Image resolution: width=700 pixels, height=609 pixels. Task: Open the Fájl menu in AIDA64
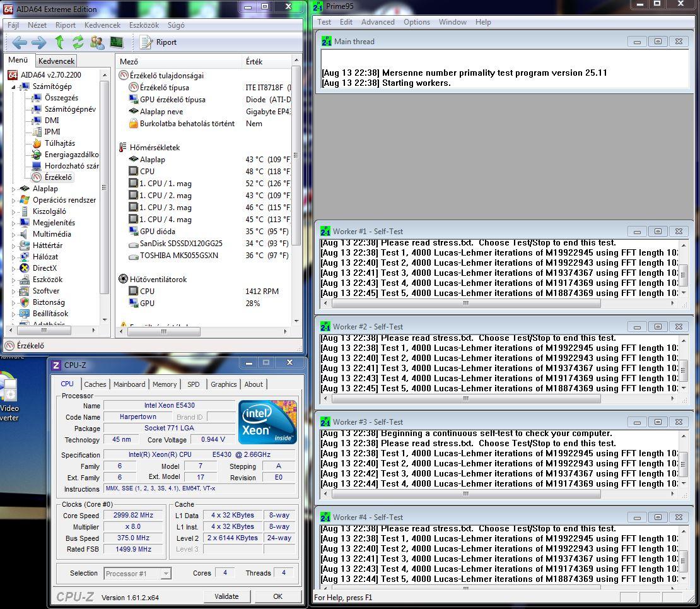pyautogui.click(x=13, y=25)
